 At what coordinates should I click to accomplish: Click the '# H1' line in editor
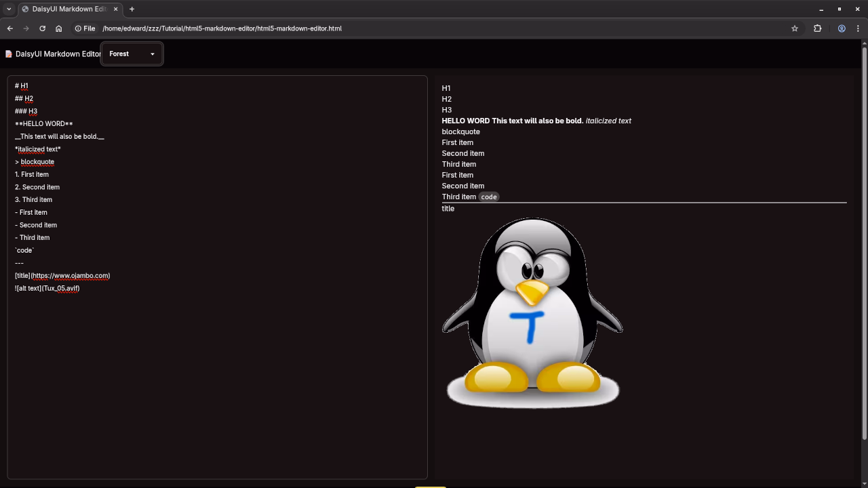(22, 86)
